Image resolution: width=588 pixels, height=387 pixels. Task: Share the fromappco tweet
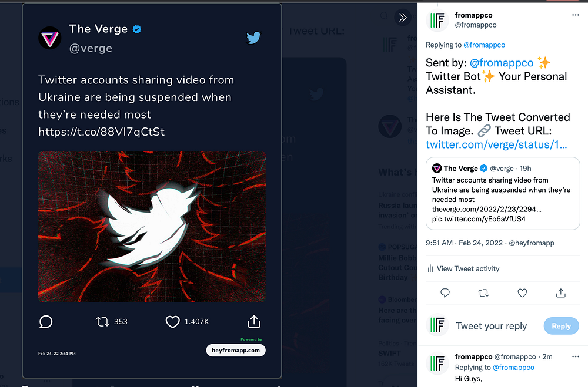coord(561,292)
